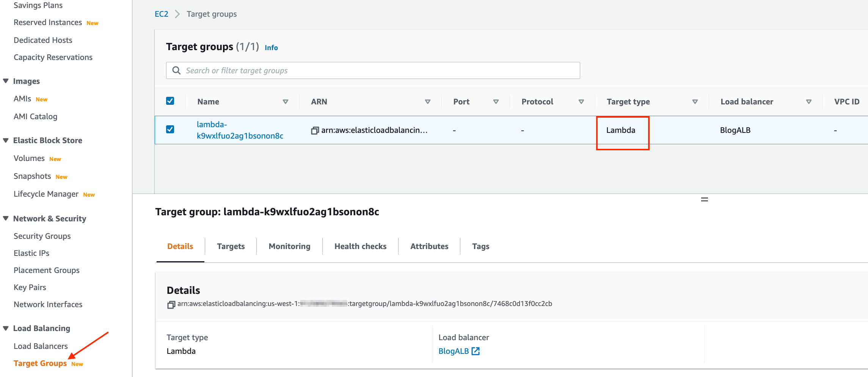Open the Health checks tab
This screenshot has width=868, height=377.
[361, 246]
